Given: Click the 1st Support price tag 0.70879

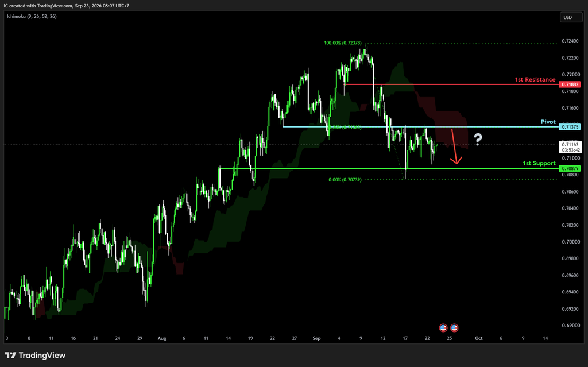Looking at the screenshot, I should pyautogui.click(x=570, y=168).
